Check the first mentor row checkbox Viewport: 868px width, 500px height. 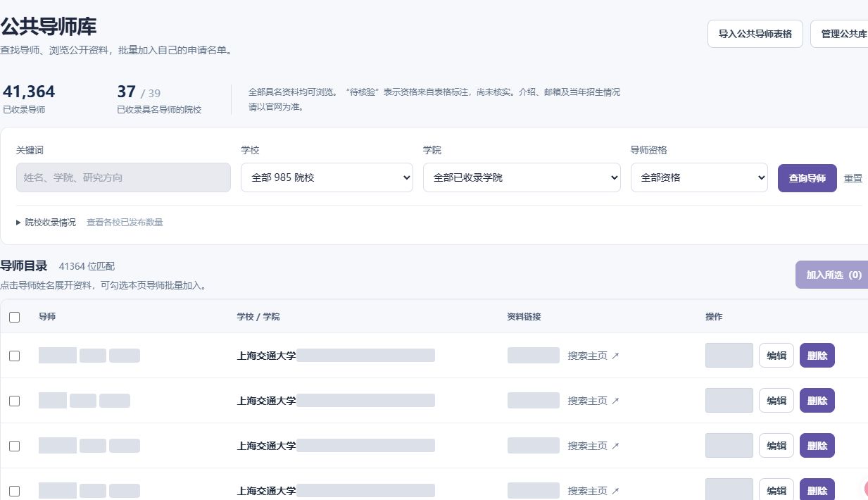point(14,356)
